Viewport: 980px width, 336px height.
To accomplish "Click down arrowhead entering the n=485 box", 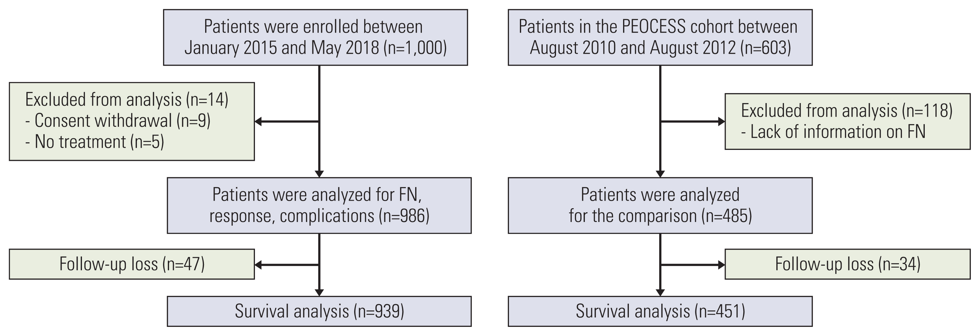I will click(x=660, y=174).
